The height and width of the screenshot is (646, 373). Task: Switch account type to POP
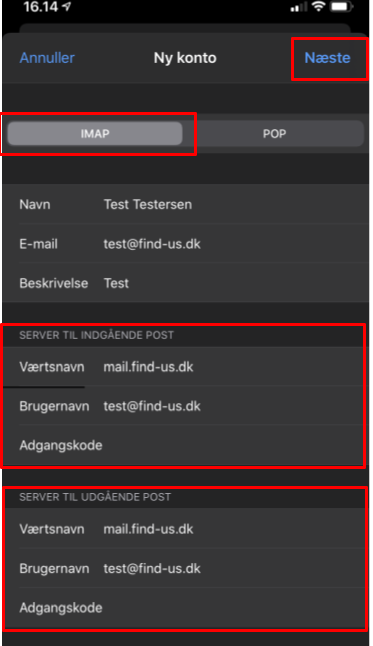274,133
